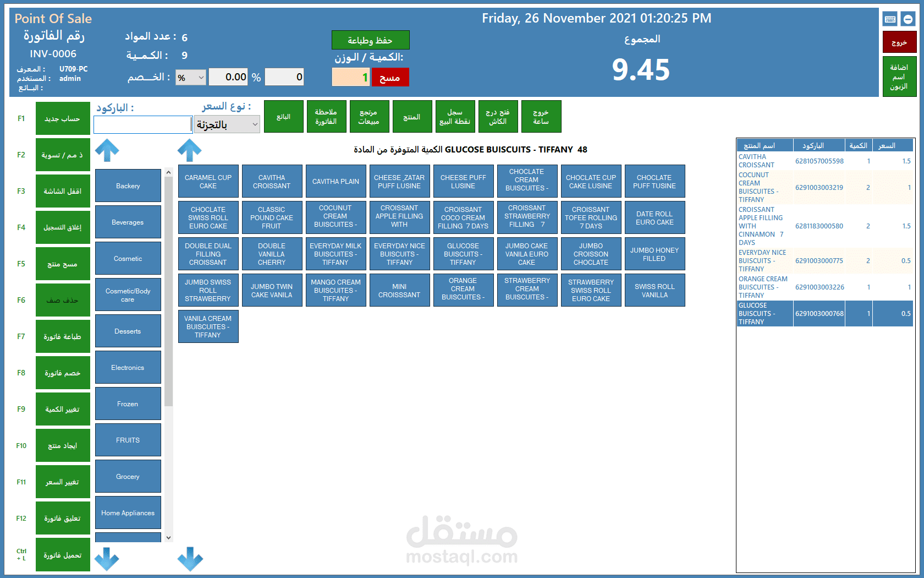Select the Frozen category
The height and width of the screenshot is (578, 924).
coord(128,404)
